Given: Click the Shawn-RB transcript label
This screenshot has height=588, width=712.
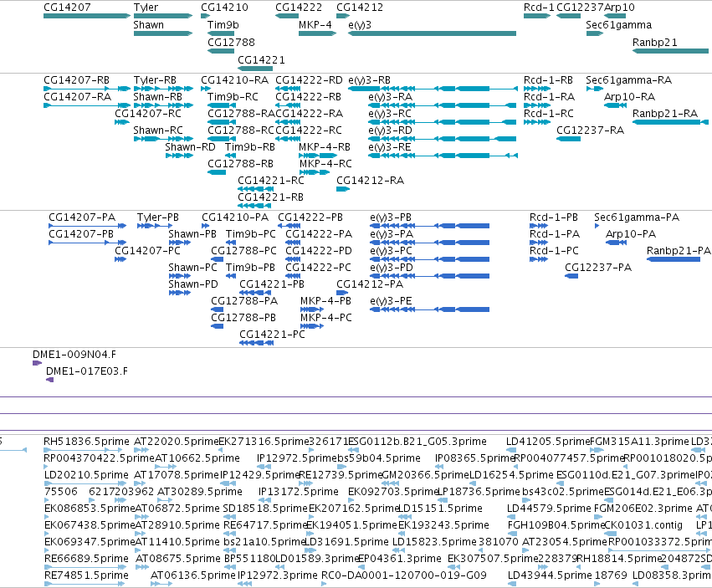Looking at the screenshot, I should point(157,97).
